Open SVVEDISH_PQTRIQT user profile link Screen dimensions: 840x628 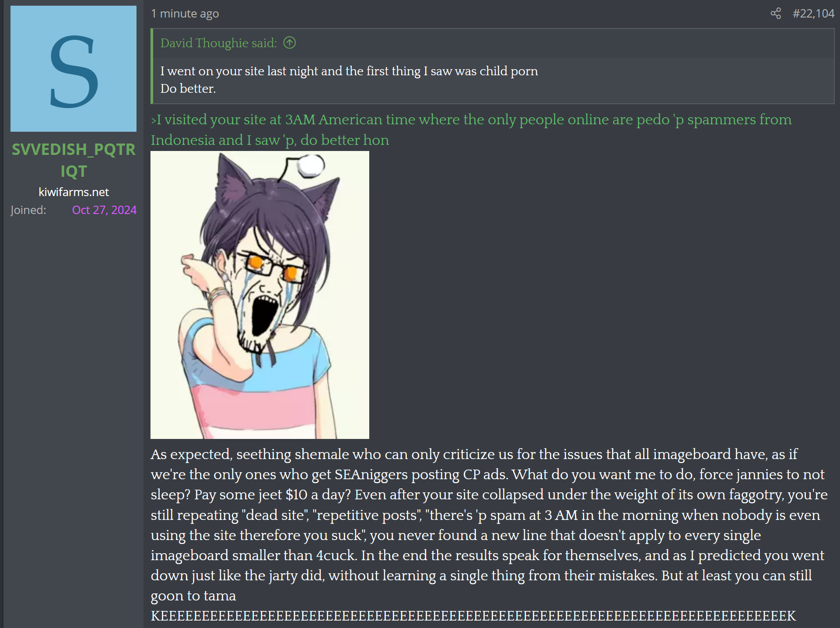[73, 160]
